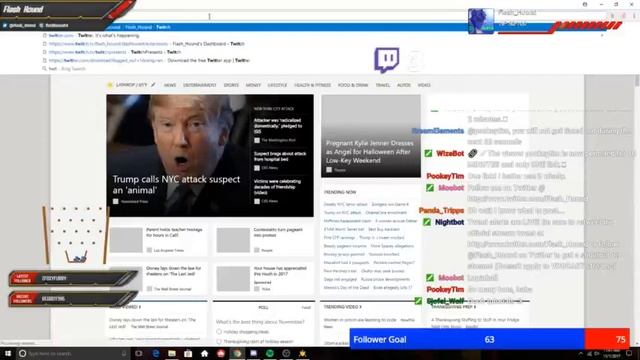Open OBS from the taskbar
This screenshot has height=360, width=640.
click(286, 353)
